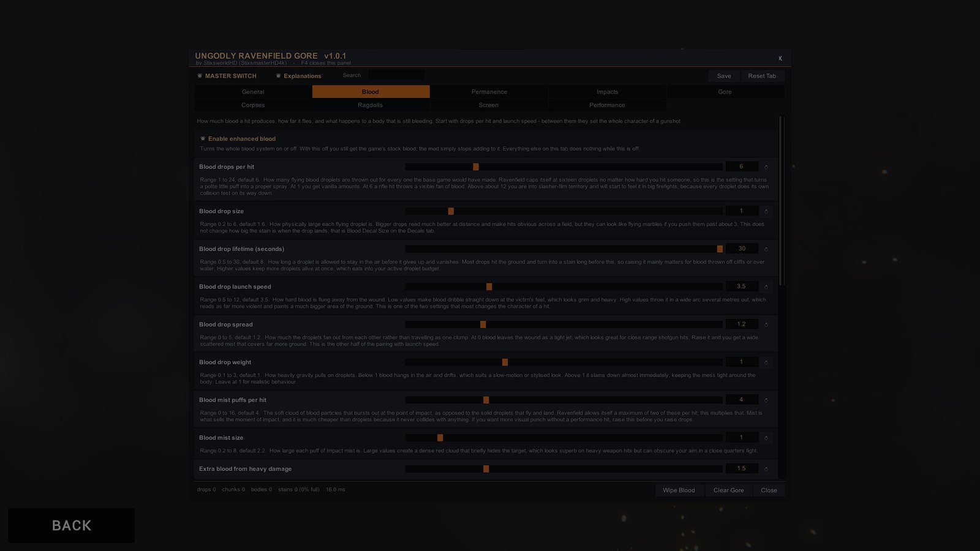This screenshot has height=551, width=980.
Task: Reset Blood mist puffs per hit
Action: (x=766, y=400)
